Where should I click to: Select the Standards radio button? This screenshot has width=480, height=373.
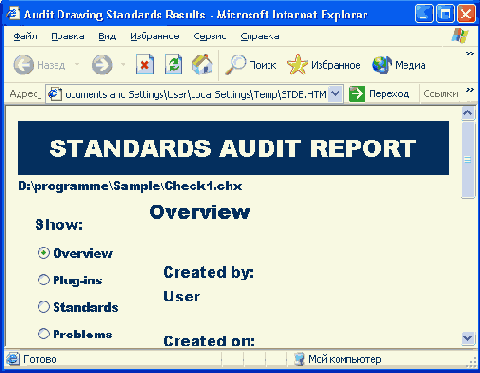click(43, 307)
